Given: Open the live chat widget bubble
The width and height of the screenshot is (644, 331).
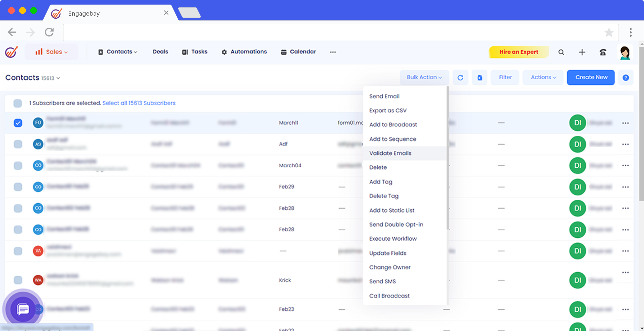Looking at the screenshot, I should coord(23,309).
